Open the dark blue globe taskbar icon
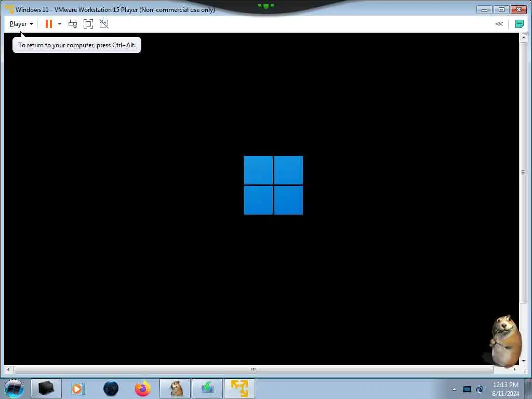 (x=111, y=389)
